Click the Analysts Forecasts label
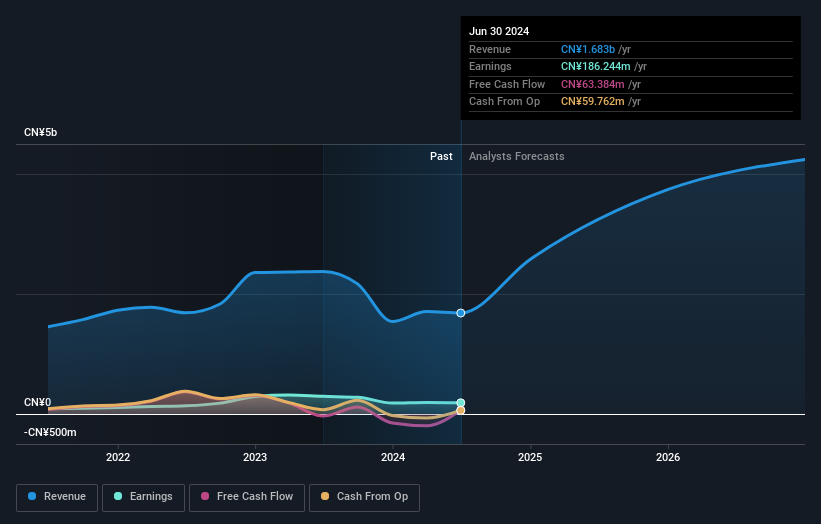821x524 pixels. 517,156
